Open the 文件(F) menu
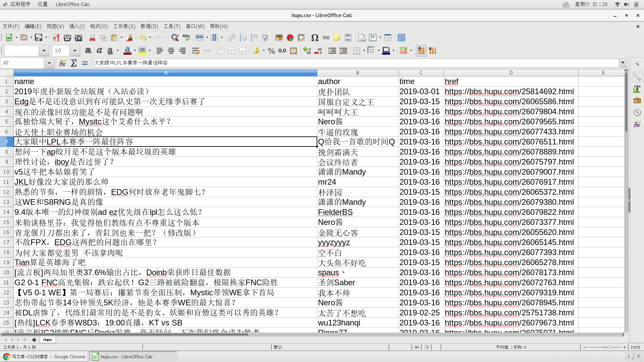 pos(11,26)
